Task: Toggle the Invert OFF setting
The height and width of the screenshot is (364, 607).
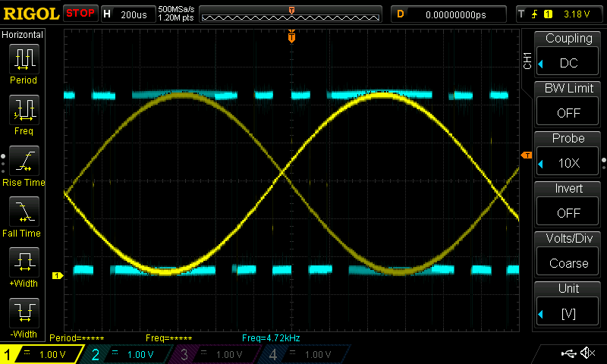Action: (568, 205)
